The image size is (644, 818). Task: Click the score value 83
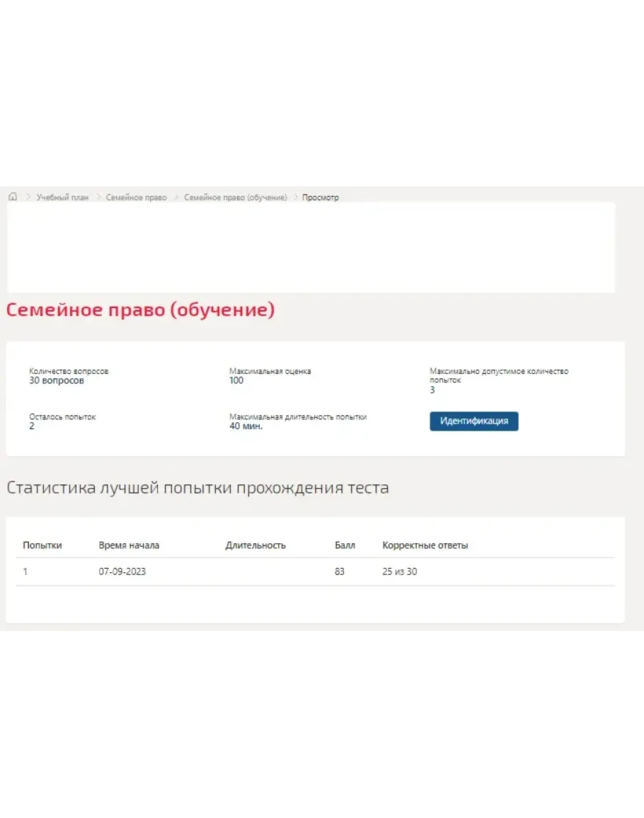click(340, 572)
